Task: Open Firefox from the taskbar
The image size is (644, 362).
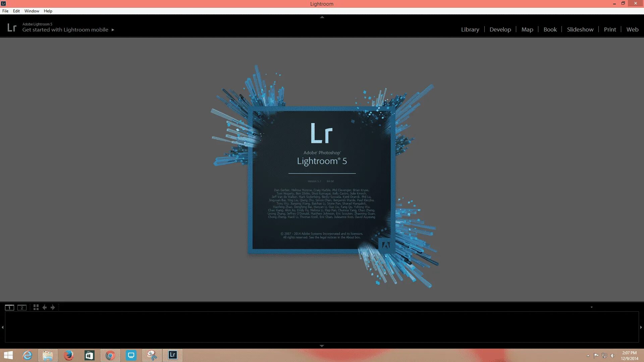Action: click(68, 355)
